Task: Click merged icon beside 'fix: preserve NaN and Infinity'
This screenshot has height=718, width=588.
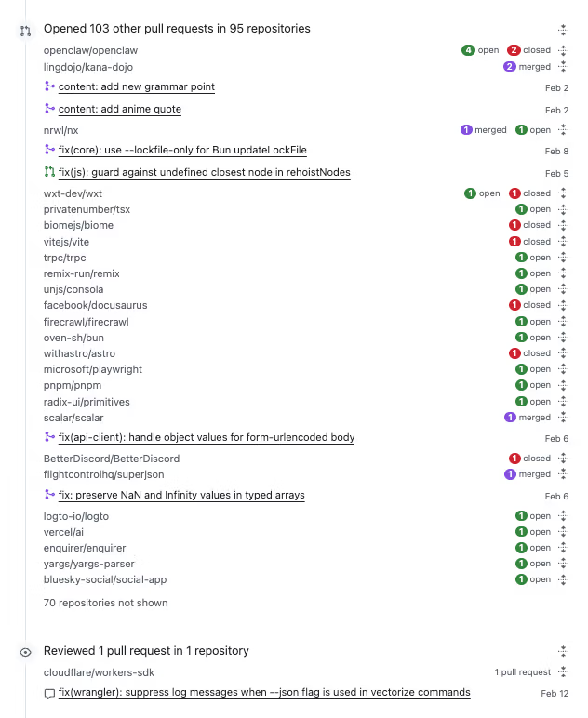Action: coord(49,495)
